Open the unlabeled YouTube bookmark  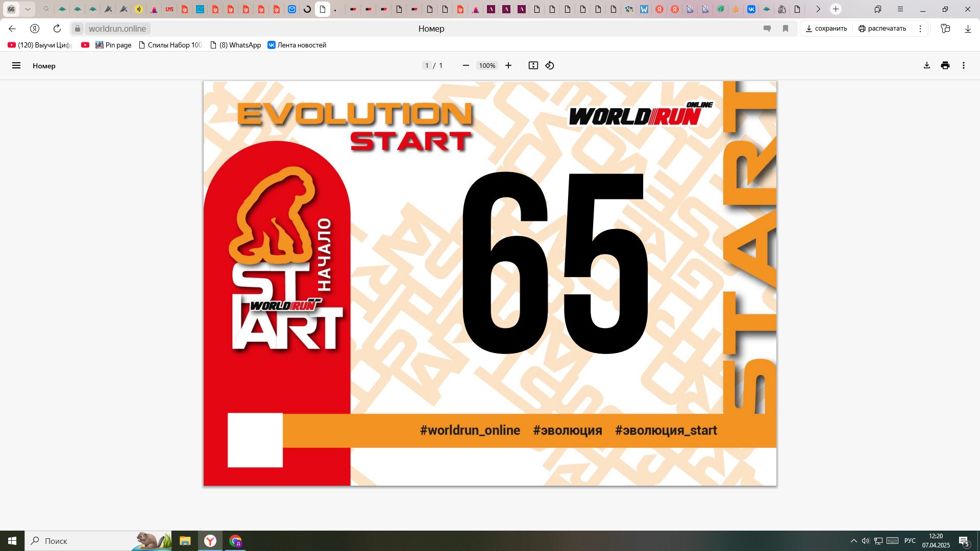tap(85, 45)
